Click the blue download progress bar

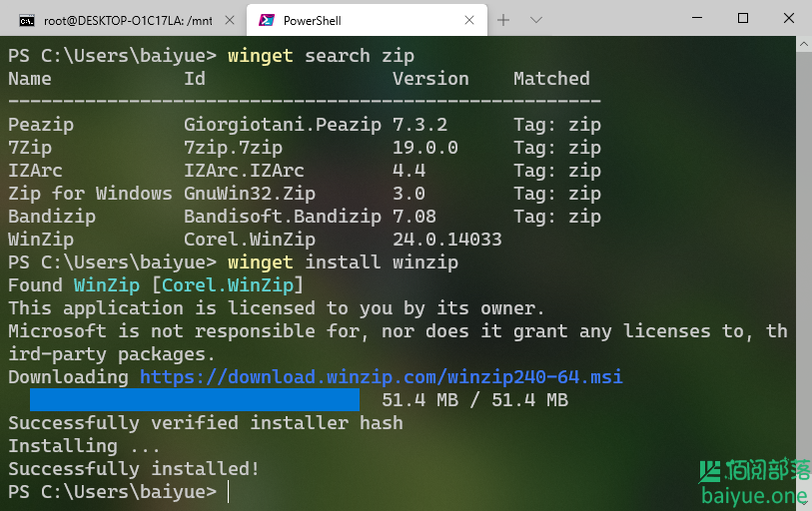(x=195, y=399)
